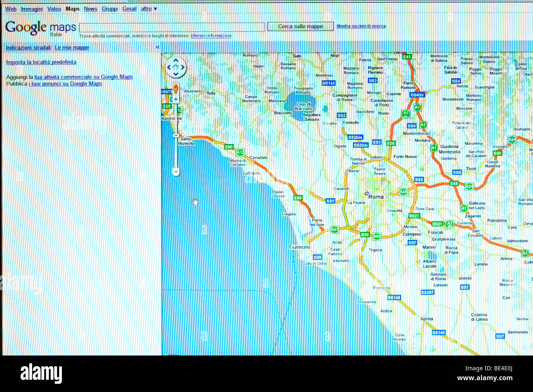Click the A90 ring road shield
The width and height of the screenshot is (533, 392).
[377, 236]
